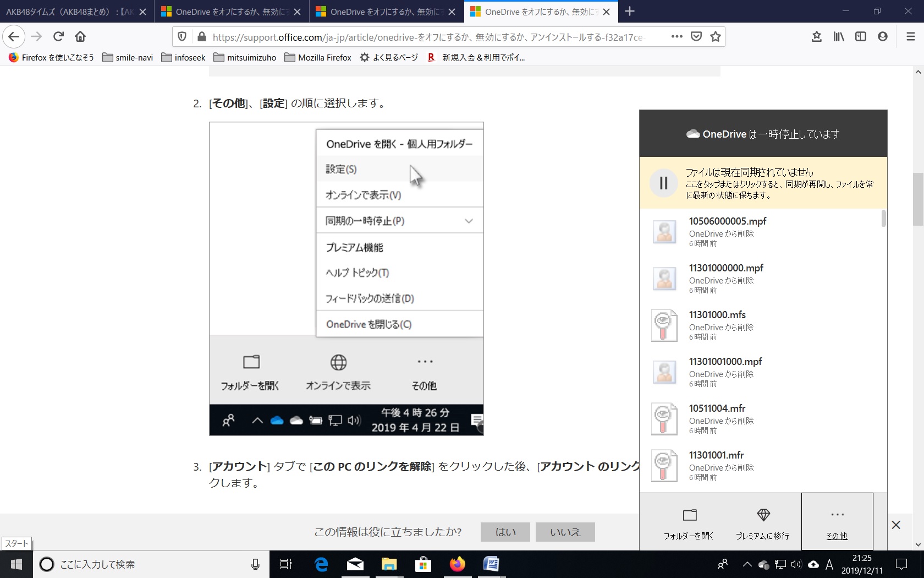Screen dimensions: 924x578
Task: Open the volume control in tray
Action: point(796,564)
